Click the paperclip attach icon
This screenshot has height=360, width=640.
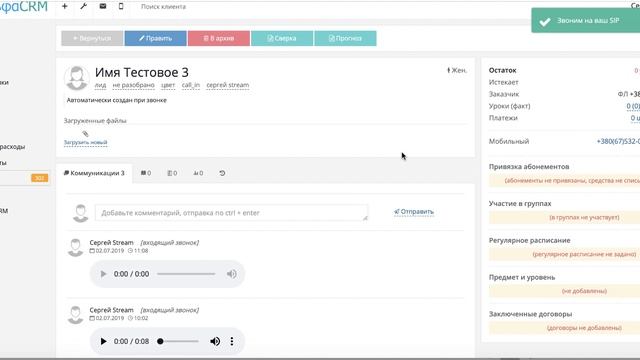coord(85,133)
